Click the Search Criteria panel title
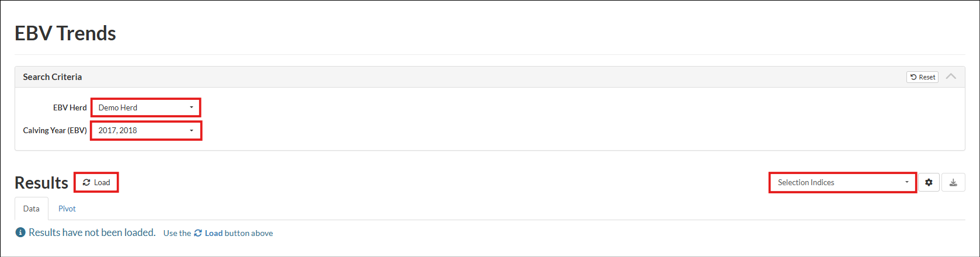This screenshot has height=257, width=980. click(53, 77)
